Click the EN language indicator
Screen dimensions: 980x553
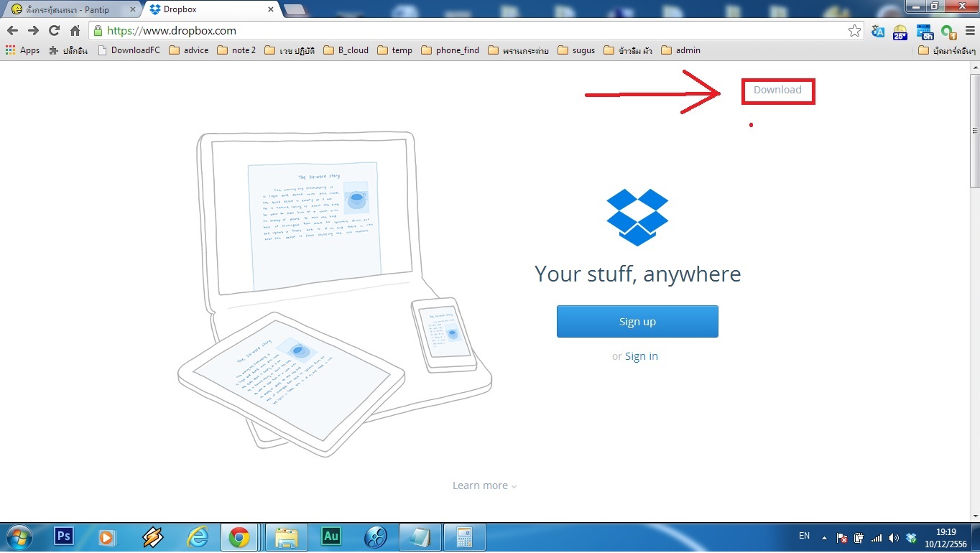pyautogui.click(x=804, y=536)
